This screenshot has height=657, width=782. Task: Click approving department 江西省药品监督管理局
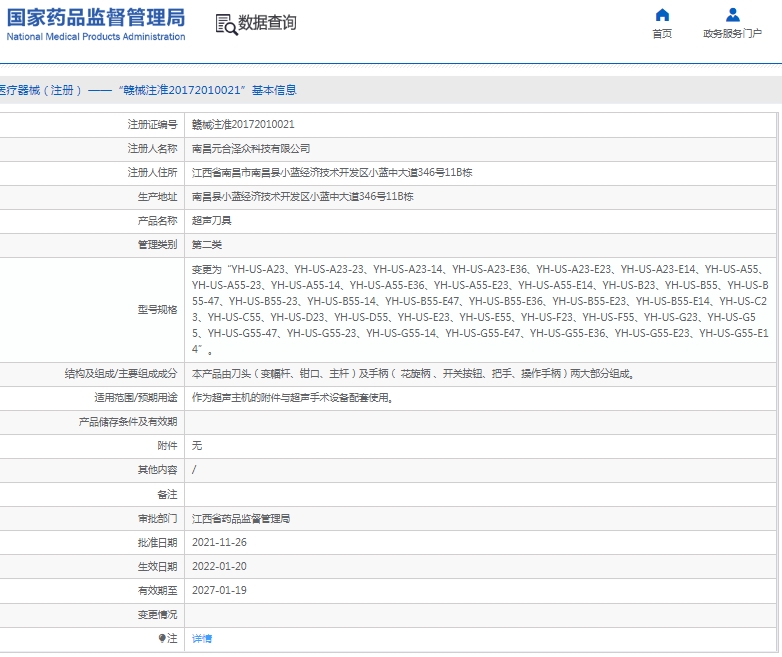click(241, 518)
